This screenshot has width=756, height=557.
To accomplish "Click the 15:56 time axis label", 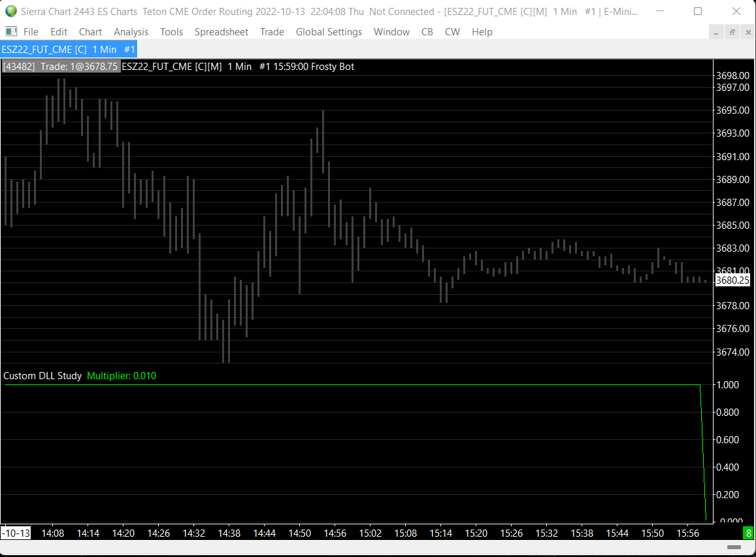I will [x=687, y=533].
